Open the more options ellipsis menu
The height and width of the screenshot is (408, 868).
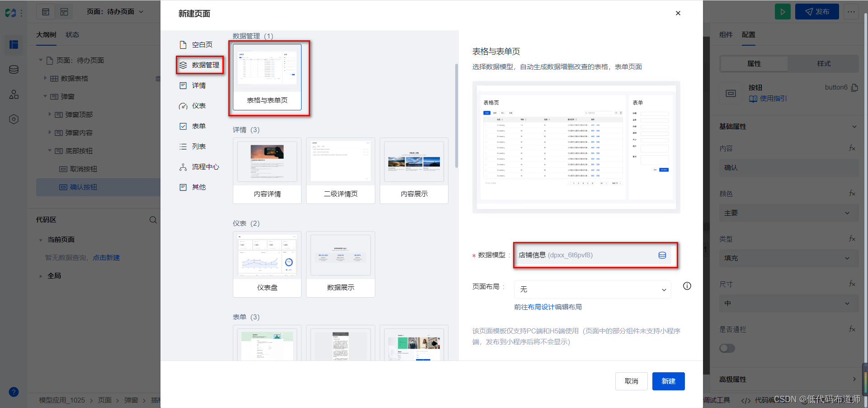pos(851,12)
